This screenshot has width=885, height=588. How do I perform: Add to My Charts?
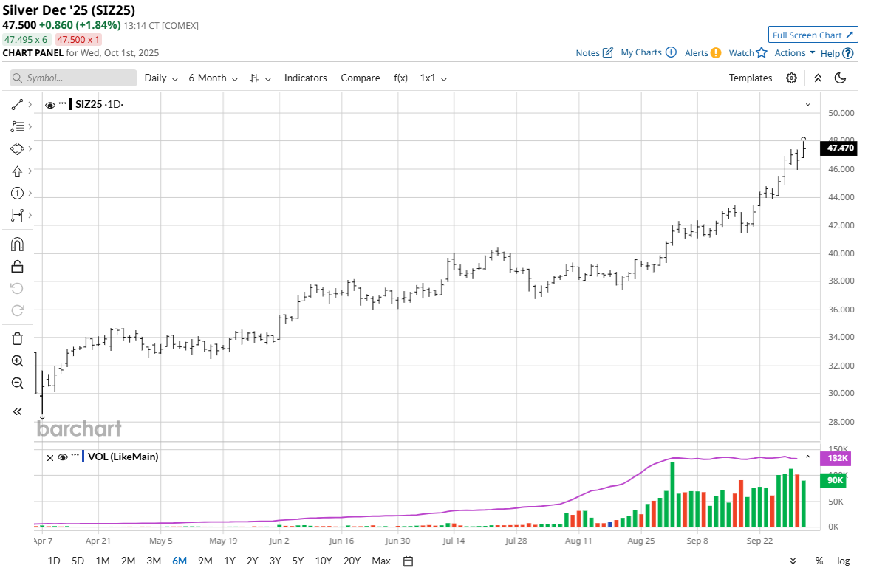649,52
